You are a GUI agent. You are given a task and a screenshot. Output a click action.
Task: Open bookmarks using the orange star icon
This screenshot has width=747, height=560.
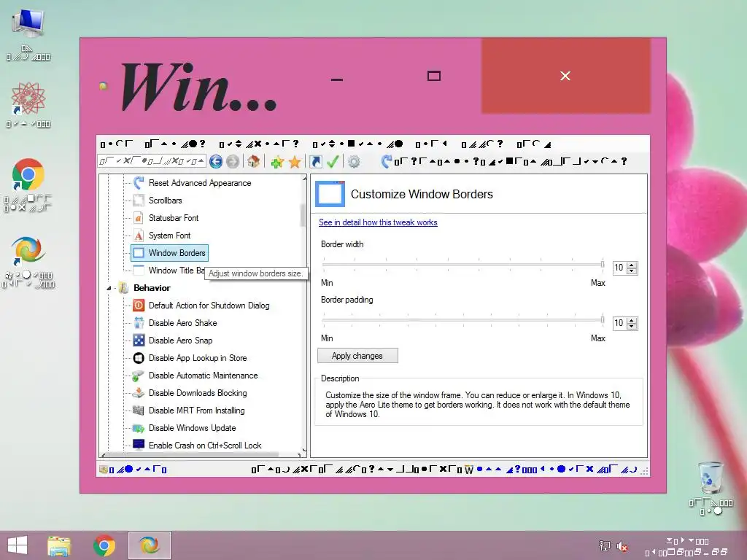coord(295,162)
